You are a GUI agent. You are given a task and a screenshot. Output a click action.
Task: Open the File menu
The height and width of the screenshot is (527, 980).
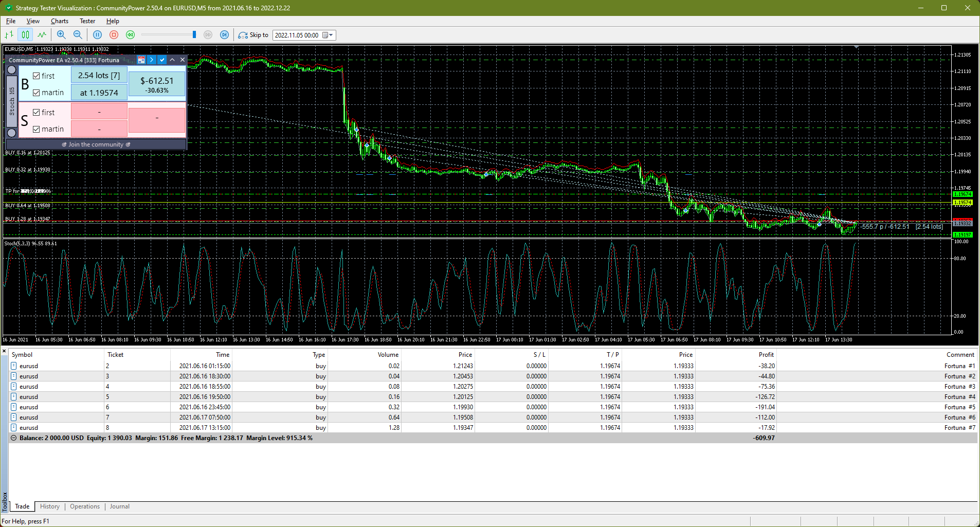coord(11,21)
